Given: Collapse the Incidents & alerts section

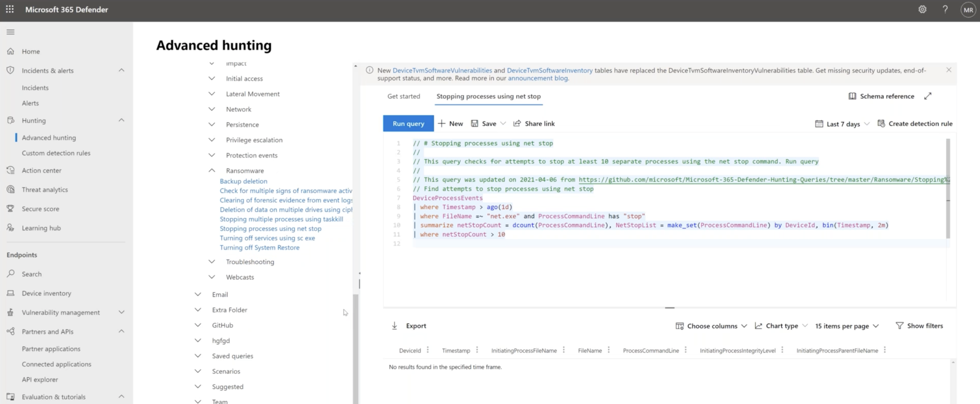Looking at the screenshot, I should (x=121, y=70).
